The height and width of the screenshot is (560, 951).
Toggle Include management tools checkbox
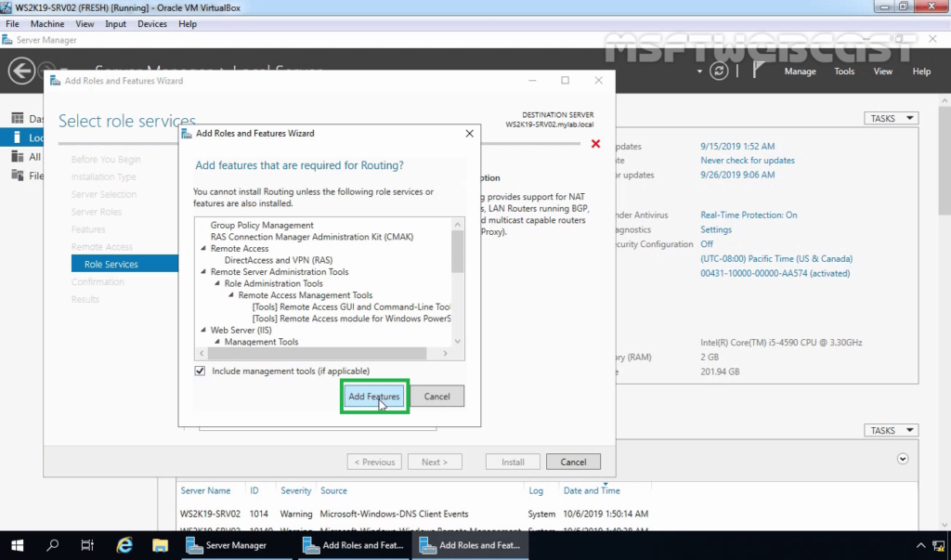pos(201,371)
